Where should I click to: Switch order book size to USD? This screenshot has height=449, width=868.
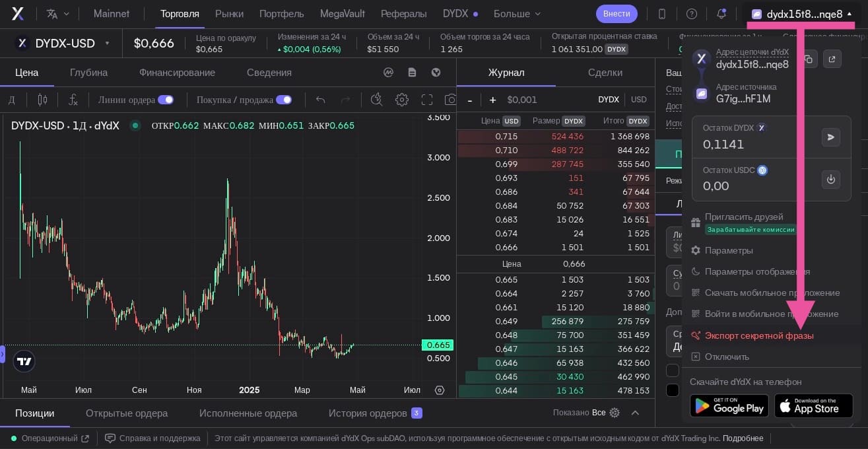tap(639, 100)
